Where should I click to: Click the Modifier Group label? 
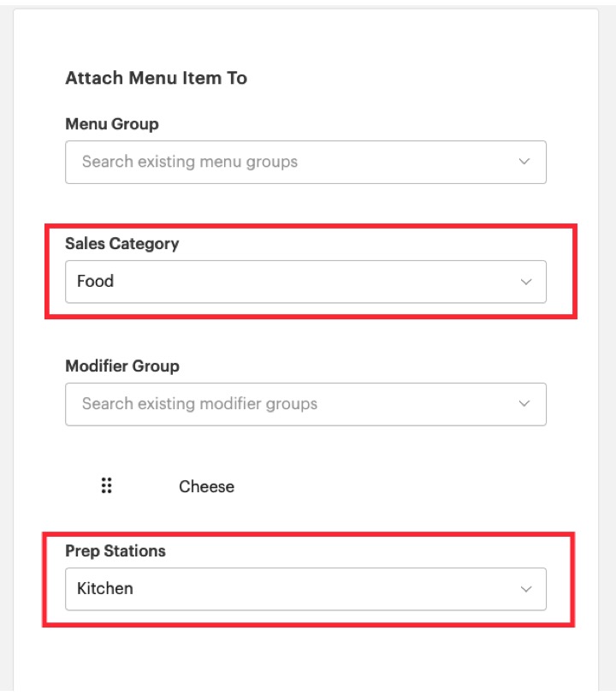pos(122,366)
